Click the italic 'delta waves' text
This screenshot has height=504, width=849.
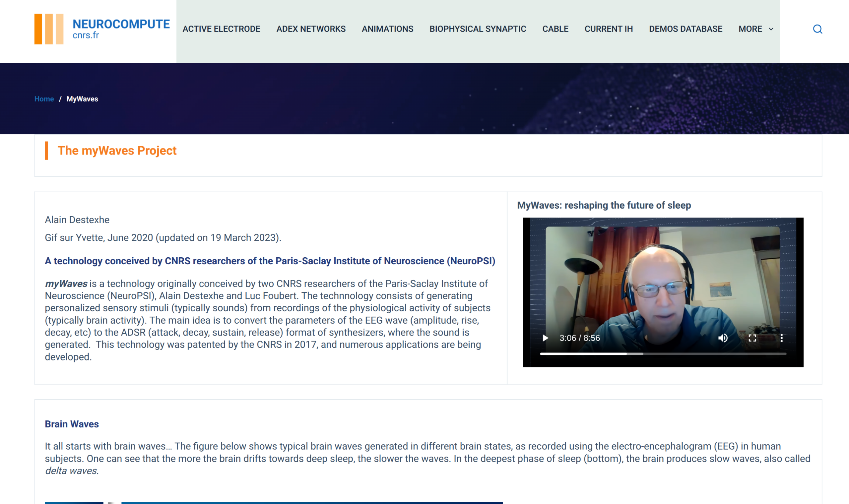(72, 471)
